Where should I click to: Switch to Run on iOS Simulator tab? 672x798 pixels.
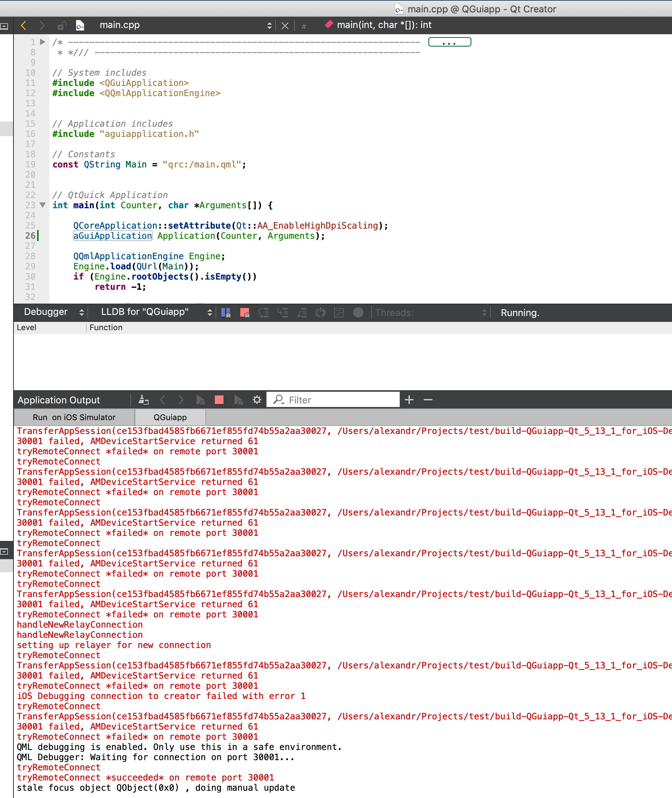tap(74, 418)
